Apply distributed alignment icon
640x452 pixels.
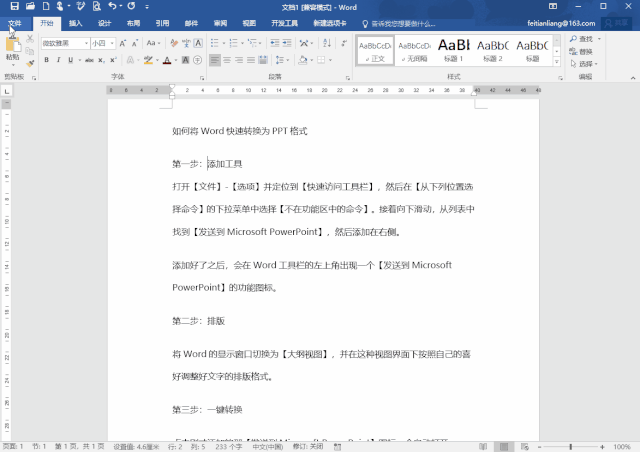(263, 60)
